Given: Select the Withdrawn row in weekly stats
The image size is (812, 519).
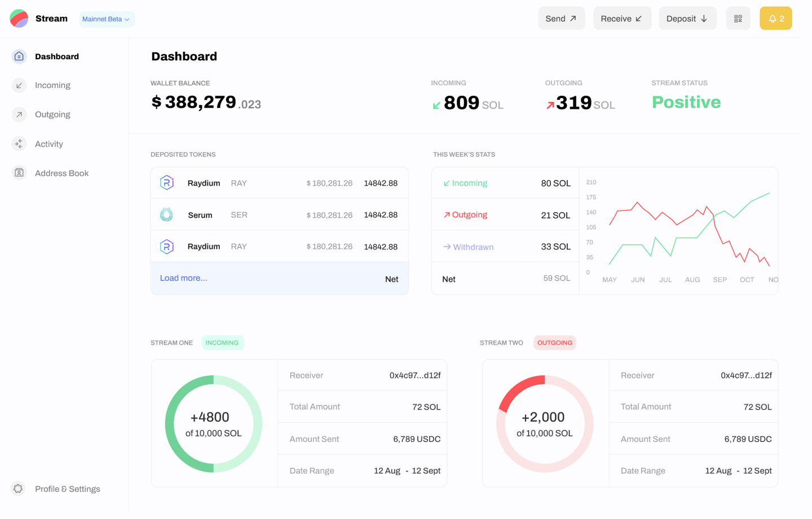Looking at the screenshot, I should click(x=505, y=247).
